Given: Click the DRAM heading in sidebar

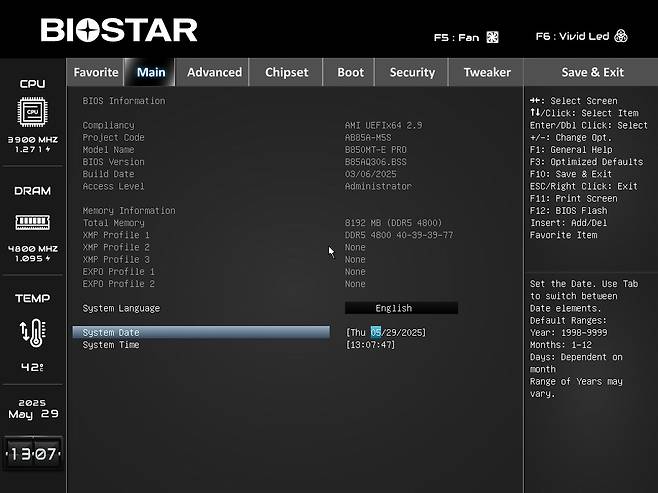Looking at the screenshot, I should tap(32, 191).
